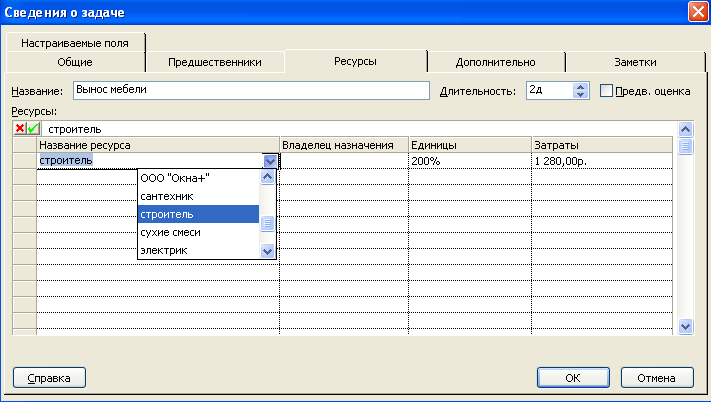The width and height of the screenshot is (711, 402).
Task: Choose сантехник from the resource list
Action: 199,196
